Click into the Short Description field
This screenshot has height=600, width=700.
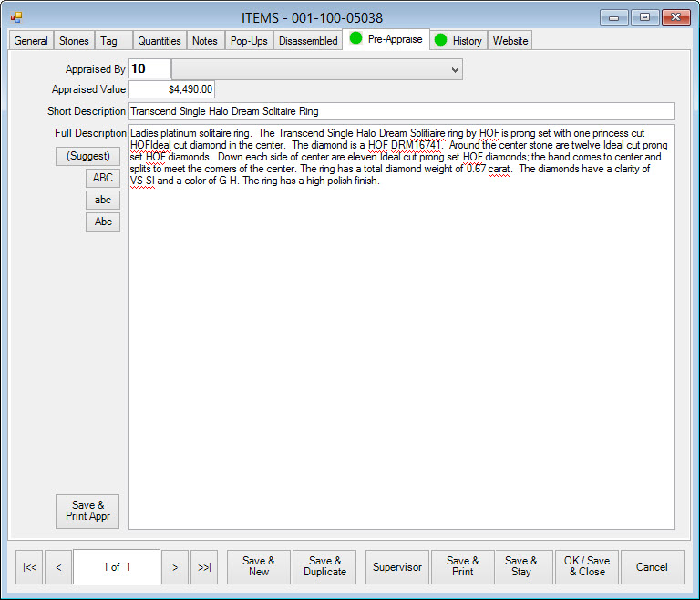tap(401, 111)
